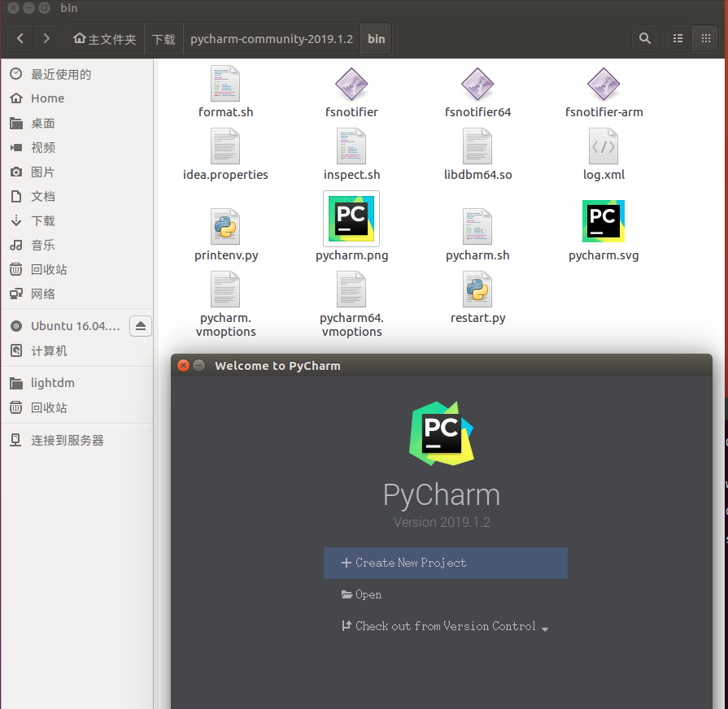The width and height of the screenshot is (728, 709).
Task: Close the Welcome to PyCharm window
Action: 183,366
